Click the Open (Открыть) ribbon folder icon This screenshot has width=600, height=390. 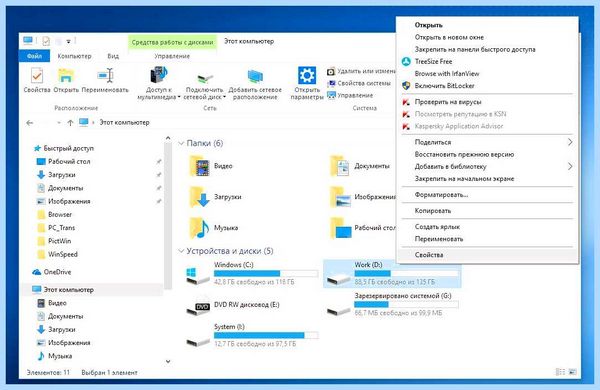click(66, 76)
